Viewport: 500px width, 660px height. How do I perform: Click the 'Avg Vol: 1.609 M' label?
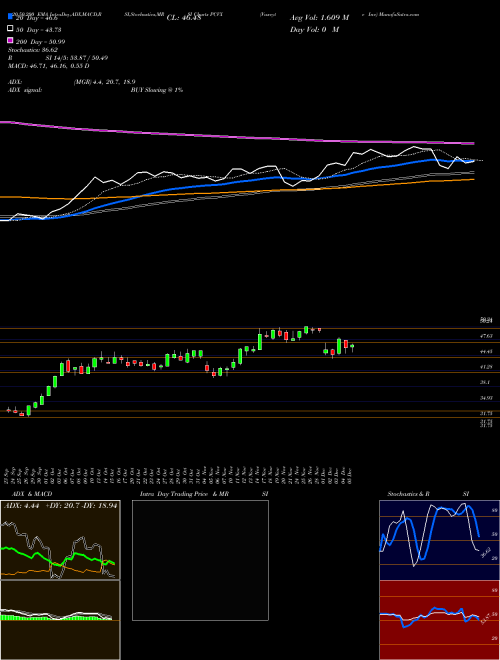(319, 18)
